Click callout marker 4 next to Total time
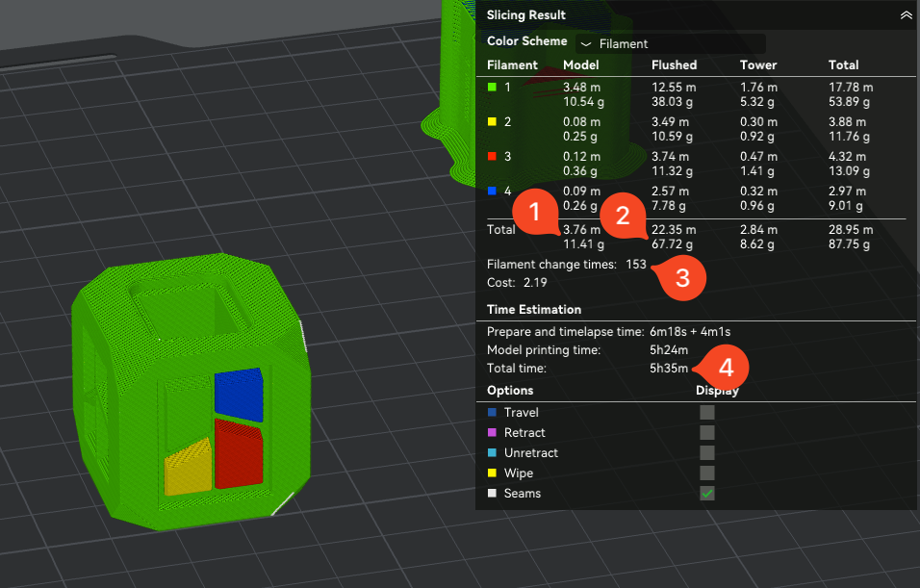This screenshot has height=588, width=920. pyautogui.click(x=727, y=368)
